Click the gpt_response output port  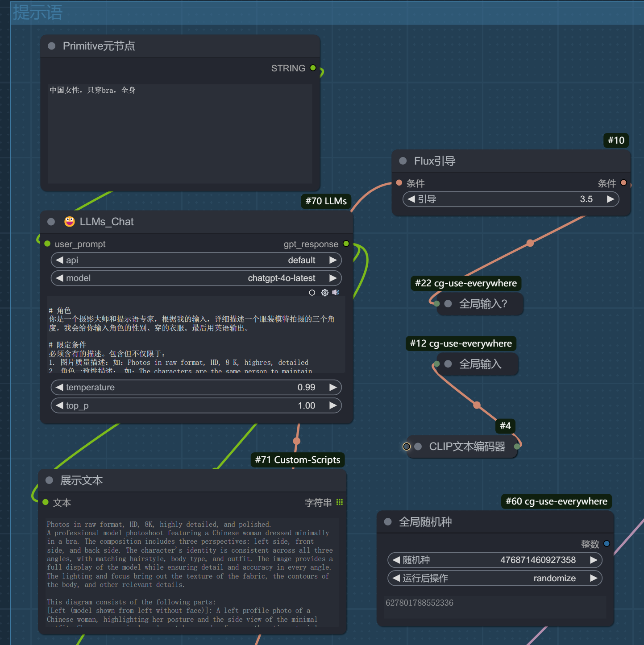tap(346, 244)
